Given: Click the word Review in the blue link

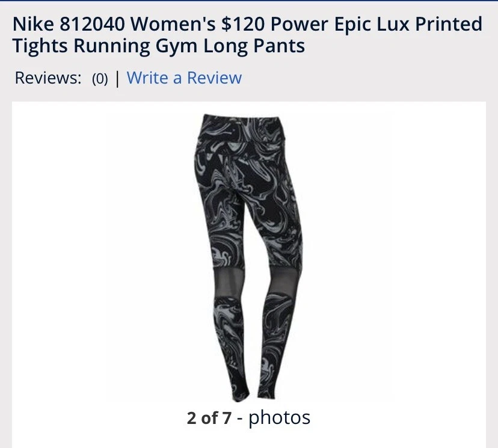Looking at the screenshot, I should 214,78.
